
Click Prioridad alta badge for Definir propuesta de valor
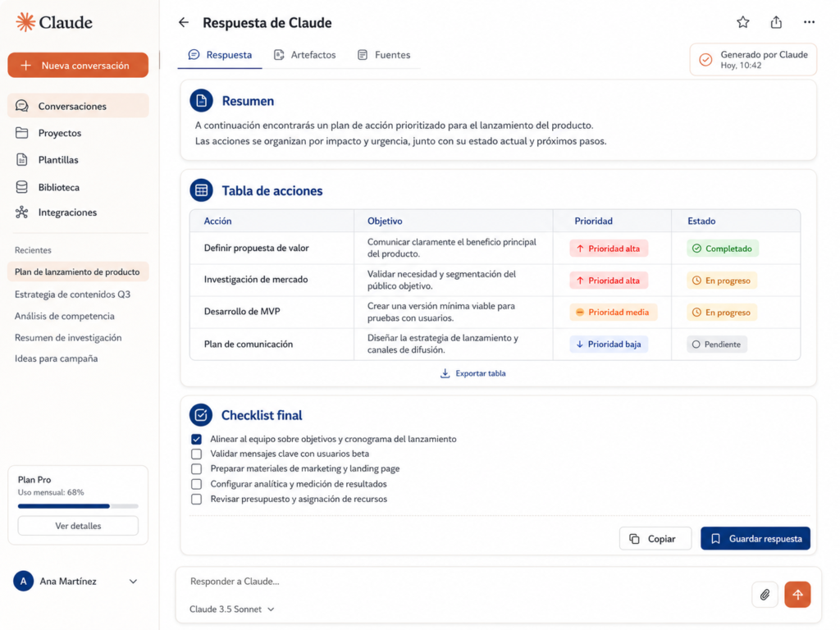(x=609, y=249)
